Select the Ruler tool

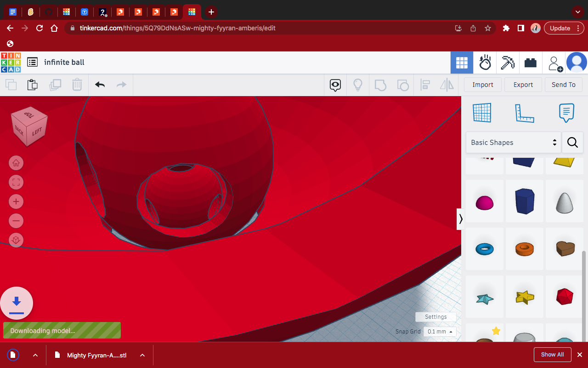(524, 113)
